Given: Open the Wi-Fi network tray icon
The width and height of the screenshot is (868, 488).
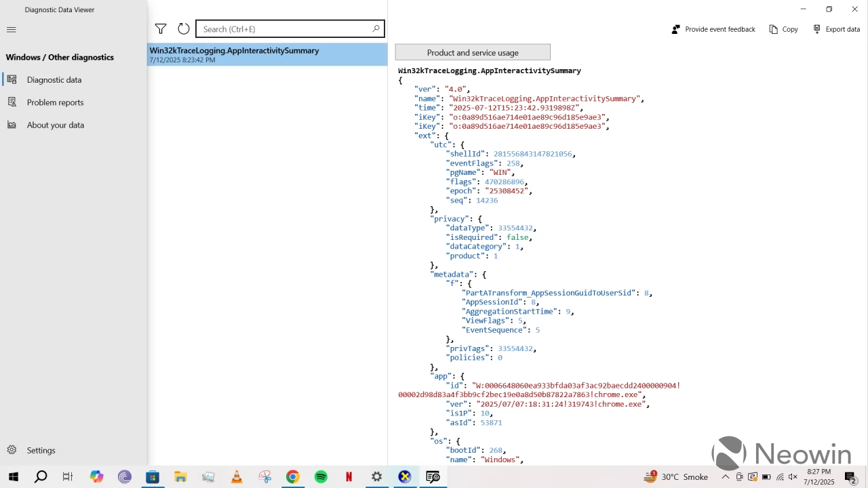Looking at the screenshot, I should point(780,476).
